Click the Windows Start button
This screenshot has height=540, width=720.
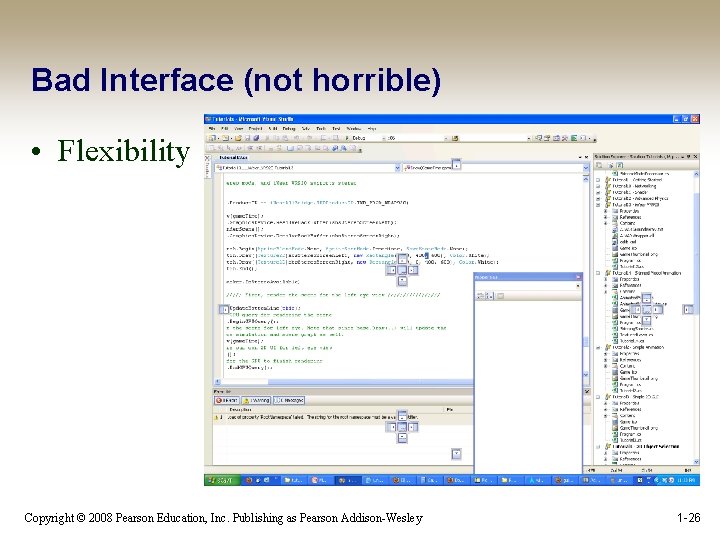pyautogui.click(x=222, y=480)
